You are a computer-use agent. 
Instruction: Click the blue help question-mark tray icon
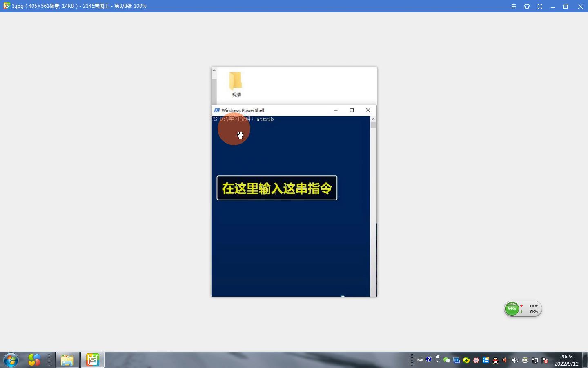(x=429, y=359)
